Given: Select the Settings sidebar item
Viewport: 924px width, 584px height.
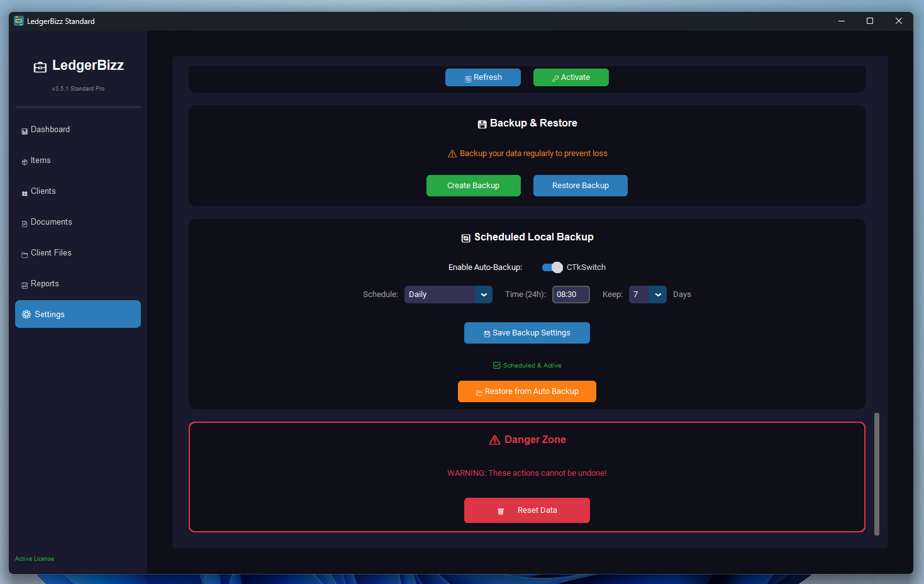Looking at the screenshot, I should (78, 314).
